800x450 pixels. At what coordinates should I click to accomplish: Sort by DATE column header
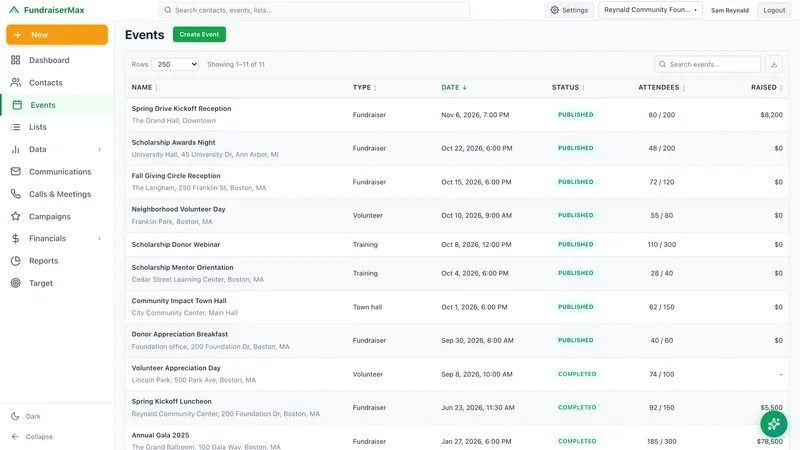pos(454,87)
